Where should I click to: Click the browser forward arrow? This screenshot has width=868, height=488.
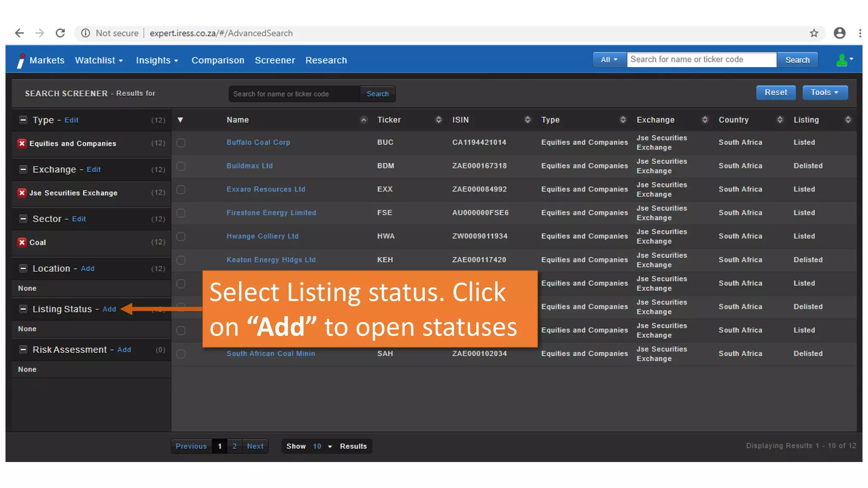39,33
